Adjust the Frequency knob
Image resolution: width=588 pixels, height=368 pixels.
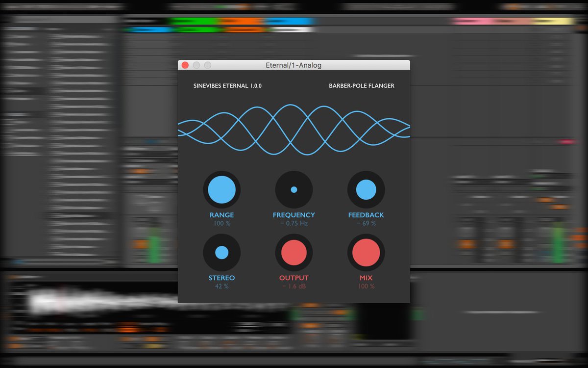(294, 189)
